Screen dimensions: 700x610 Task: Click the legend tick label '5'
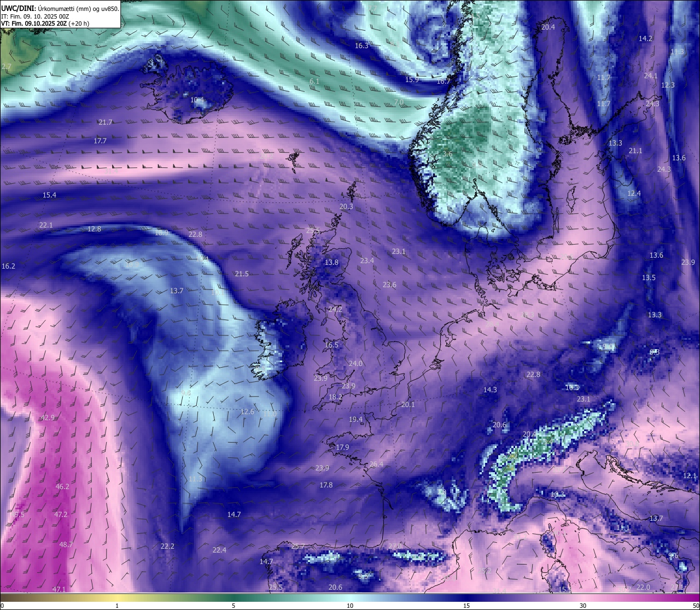[234, 606]
